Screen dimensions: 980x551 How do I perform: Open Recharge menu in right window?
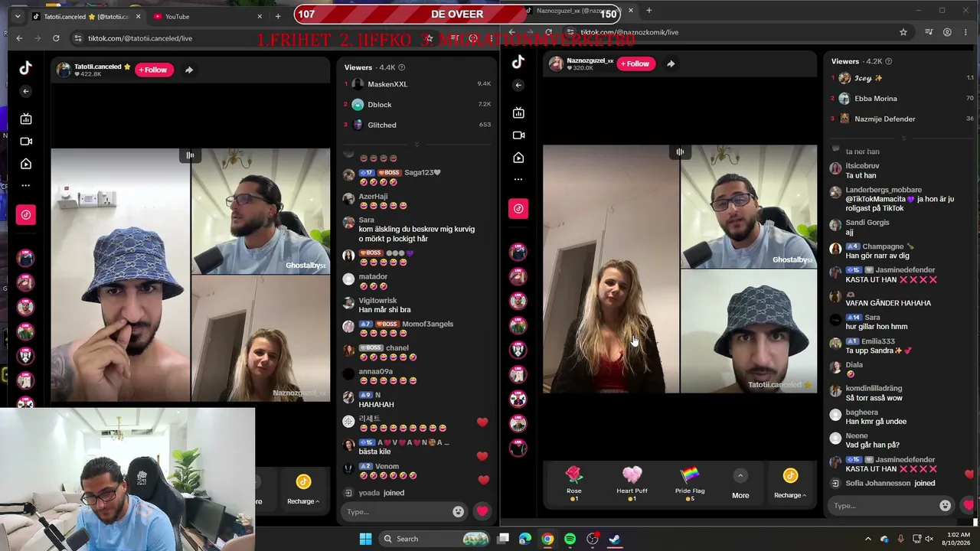tap(790, 484)
